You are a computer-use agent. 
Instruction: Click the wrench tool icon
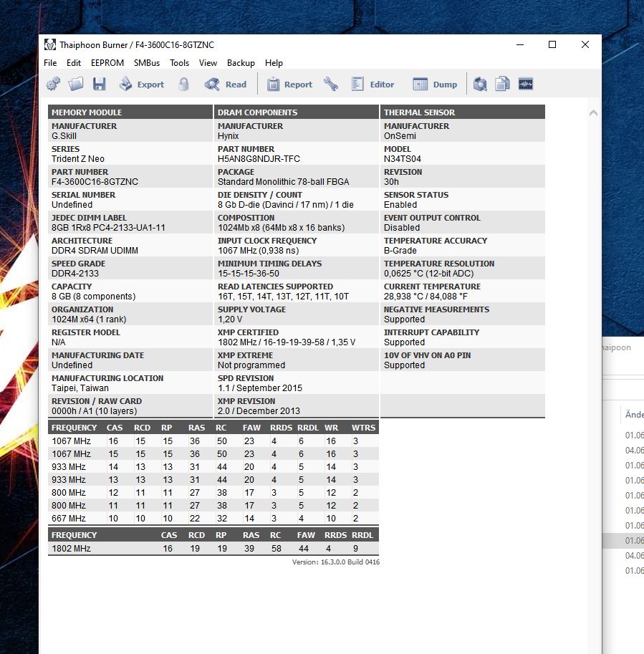331,84
